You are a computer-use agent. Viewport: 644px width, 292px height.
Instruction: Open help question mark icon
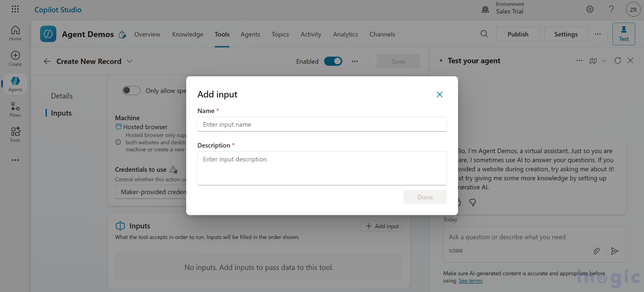click(611, 9)
